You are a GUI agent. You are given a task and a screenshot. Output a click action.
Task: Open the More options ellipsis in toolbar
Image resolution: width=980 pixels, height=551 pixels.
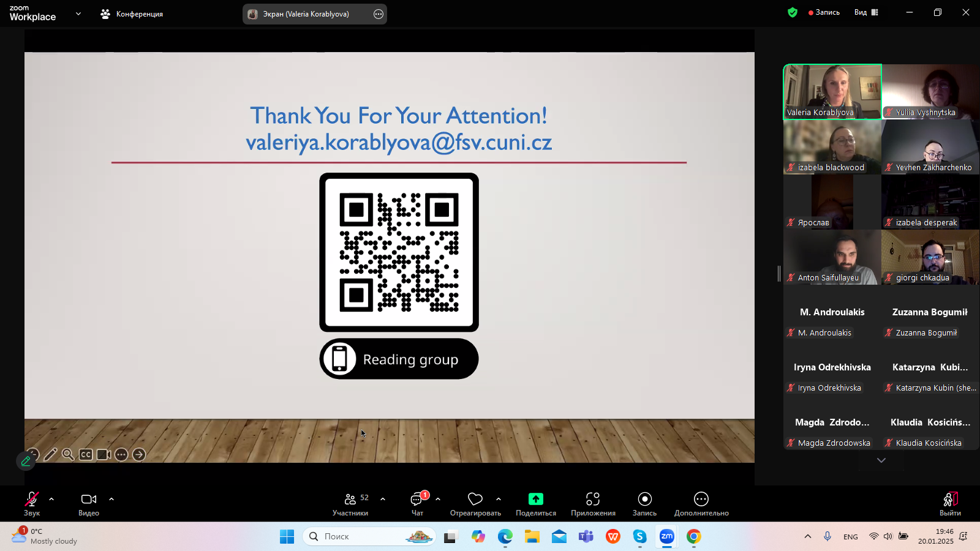tap(701, 504)
